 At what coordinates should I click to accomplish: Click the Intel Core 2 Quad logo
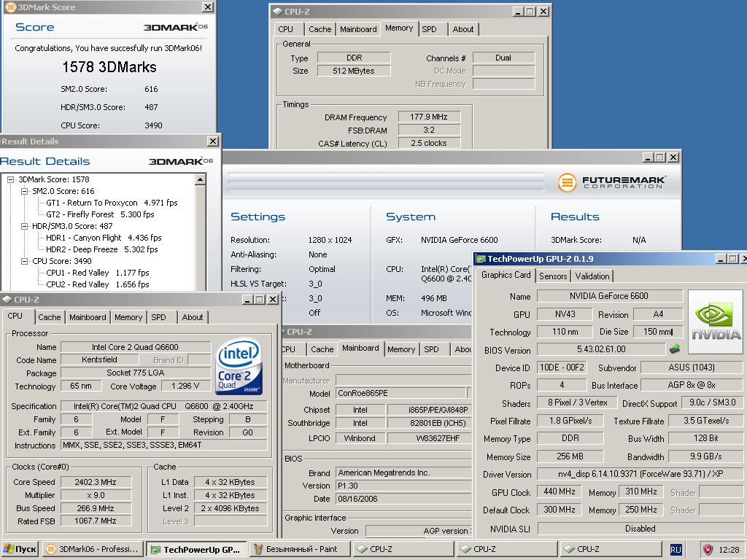tap(239, 366)
